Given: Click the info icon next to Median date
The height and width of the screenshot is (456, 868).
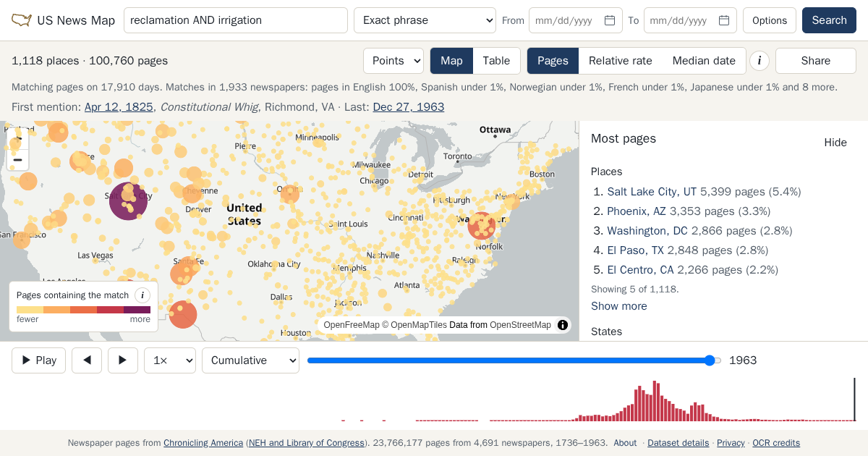Looking at the screenshot, I should 759,61.
